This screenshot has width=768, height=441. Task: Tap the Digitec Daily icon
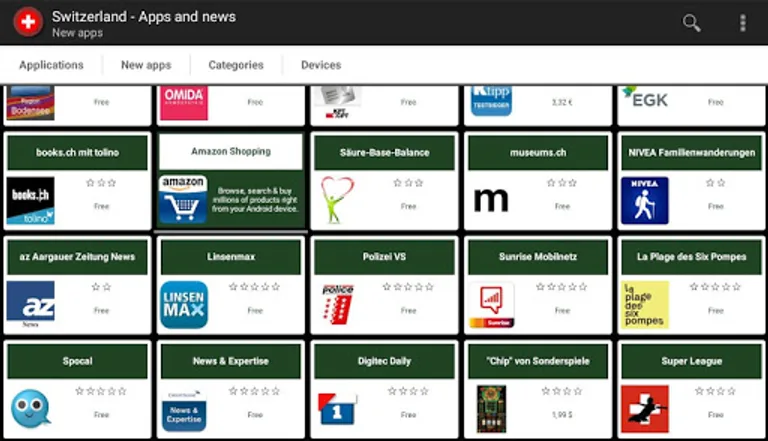pos(337,409)
